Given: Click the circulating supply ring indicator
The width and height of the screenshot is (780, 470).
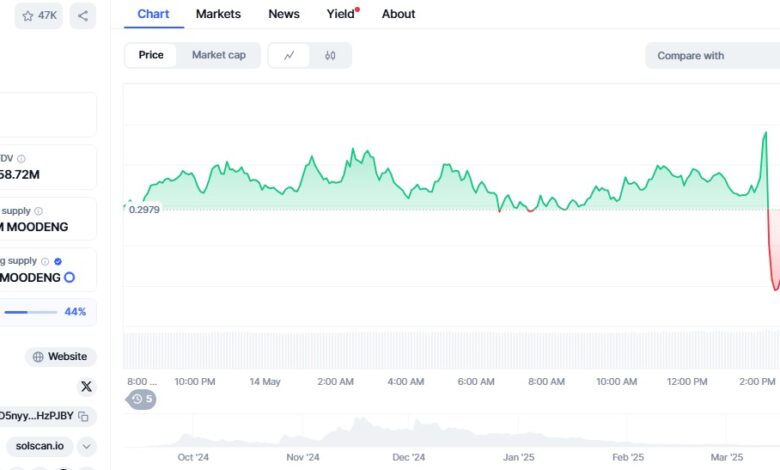Looking at the screenshot, I should (x=70, y=278).
